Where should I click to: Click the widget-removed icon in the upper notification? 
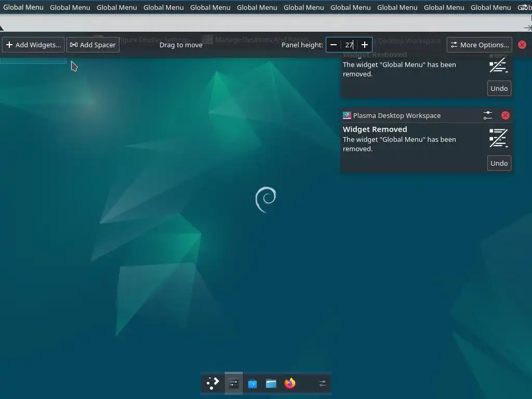coord(498,64)
